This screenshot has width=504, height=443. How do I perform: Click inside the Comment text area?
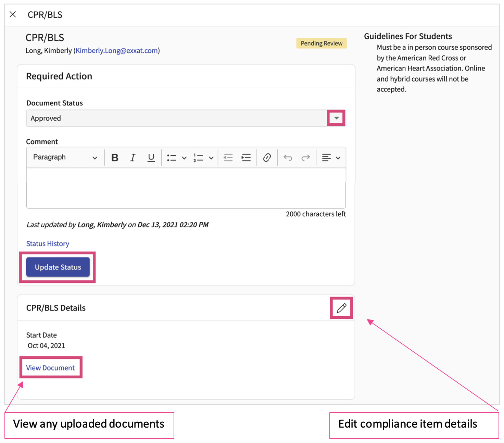[x=186, y=188]
